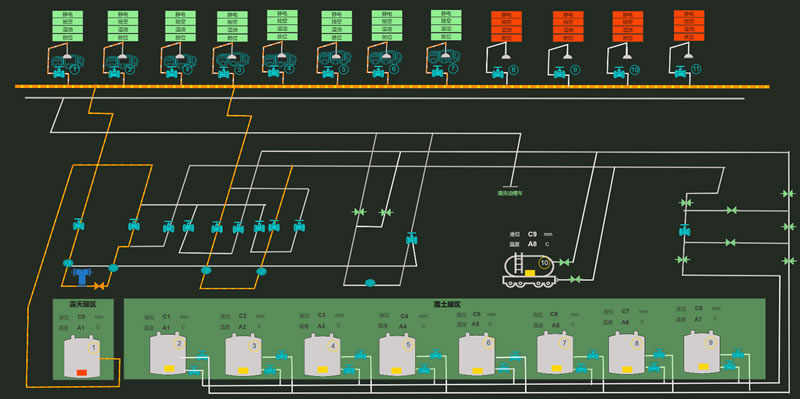Toggle top green status box above station 1
Viewport: 800px width, 399px height.
tap(67, 15)
